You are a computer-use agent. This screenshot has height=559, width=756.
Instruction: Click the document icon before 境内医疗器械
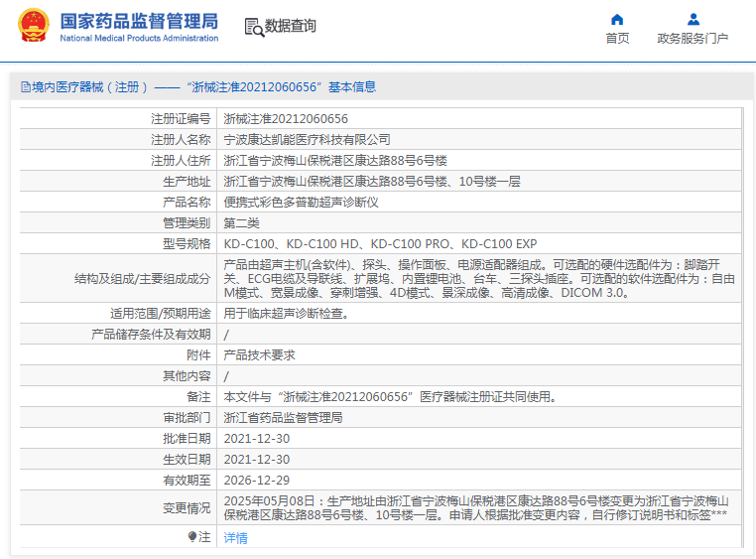click(26, 87)
